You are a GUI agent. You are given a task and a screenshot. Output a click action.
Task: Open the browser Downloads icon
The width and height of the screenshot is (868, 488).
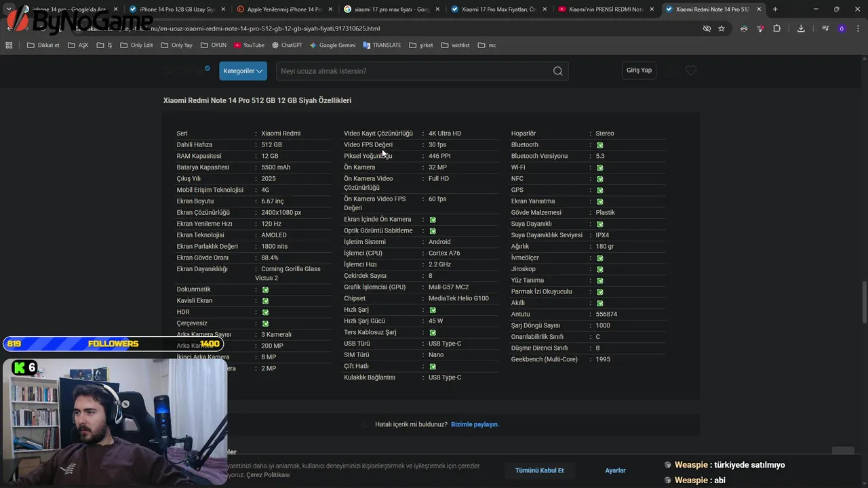coord(801,28)
